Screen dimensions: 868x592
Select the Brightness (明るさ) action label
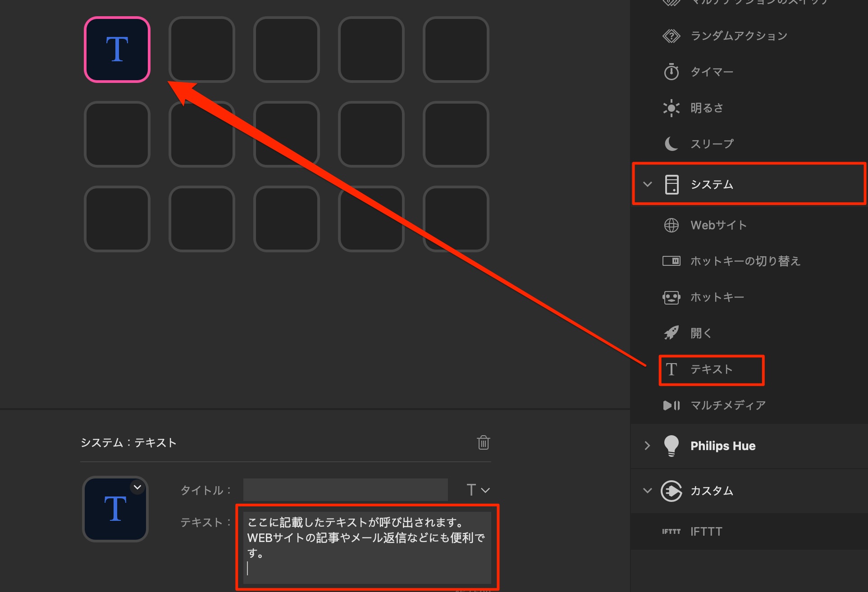click(707, 108)
